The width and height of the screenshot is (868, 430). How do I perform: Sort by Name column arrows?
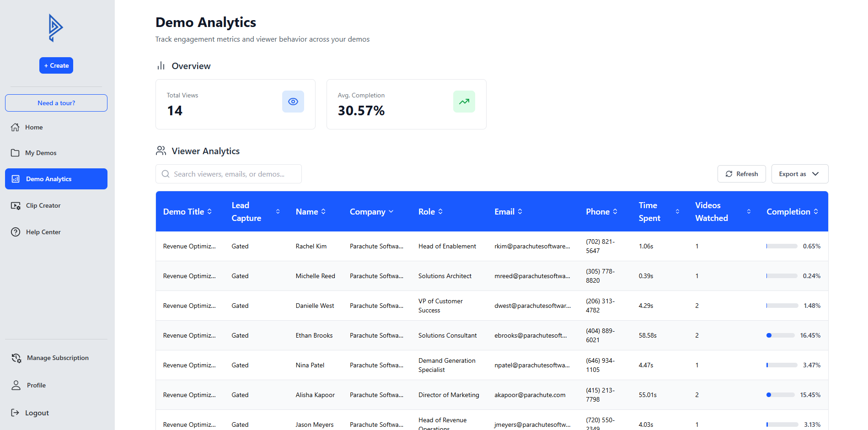click(323, 211)
